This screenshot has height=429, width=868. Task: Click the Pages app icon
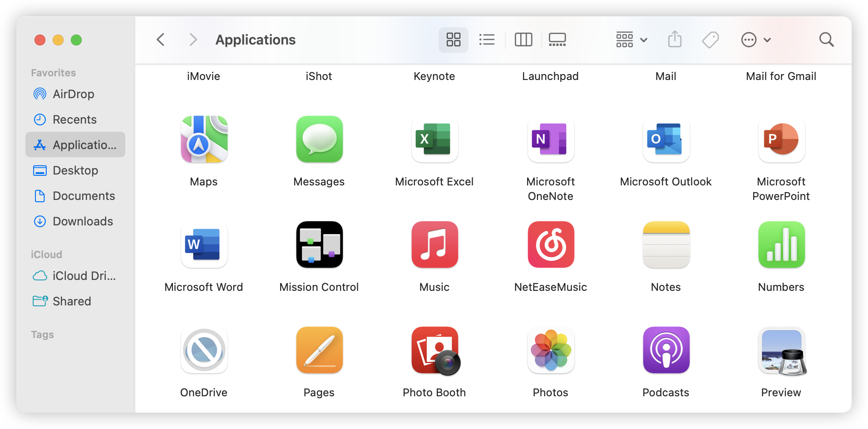(319, 350)
